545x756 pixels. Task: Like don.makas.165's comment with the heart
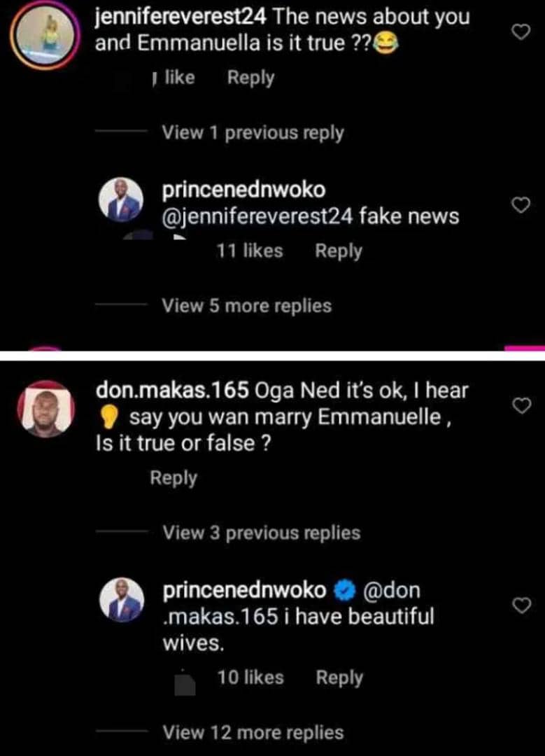[519, 405]
